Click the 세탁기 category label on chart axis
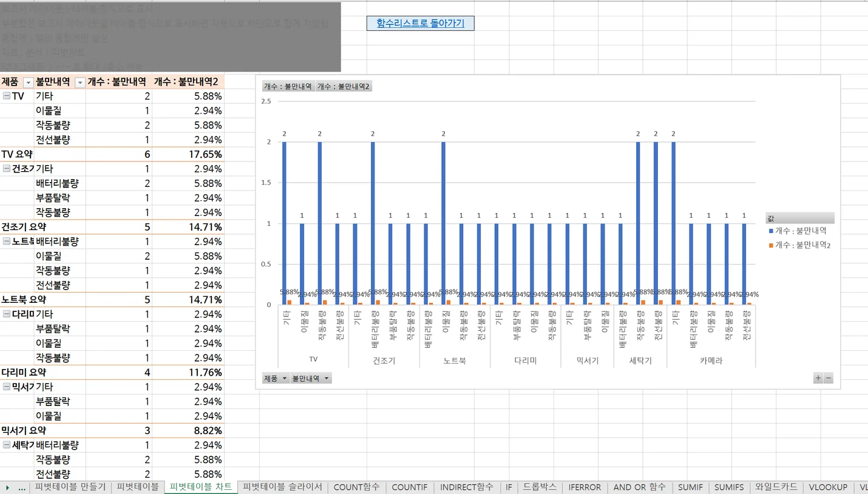Image resolution: width=868 pixels, height=494 pixels. 640,360
